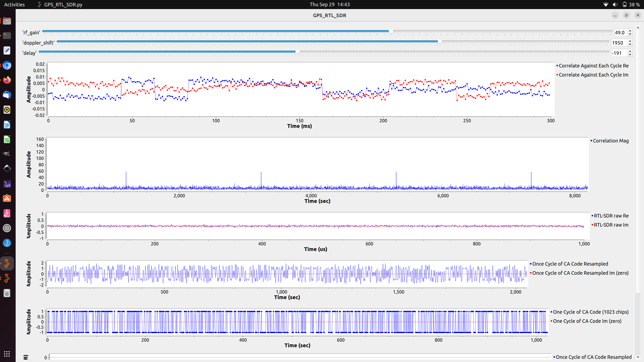Toggle the 'Correlation Mag' legend entry
This screenshot has height=362, width=644.
610,141
